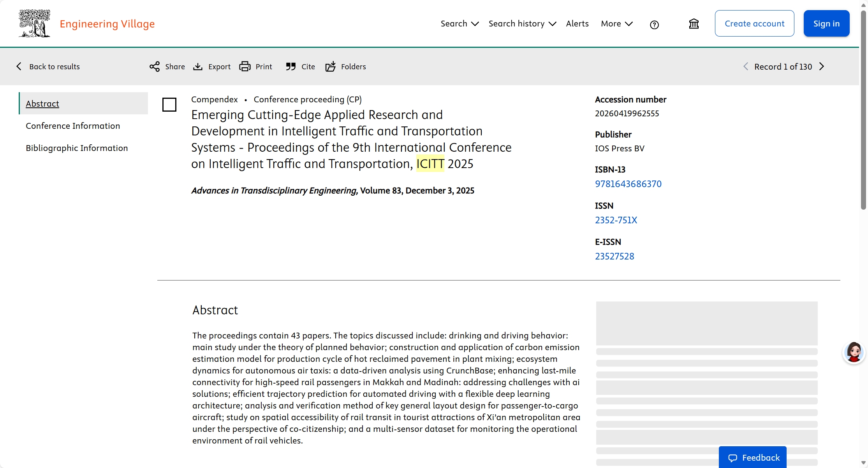
Task: Click the Print icon
Action: 245,67
